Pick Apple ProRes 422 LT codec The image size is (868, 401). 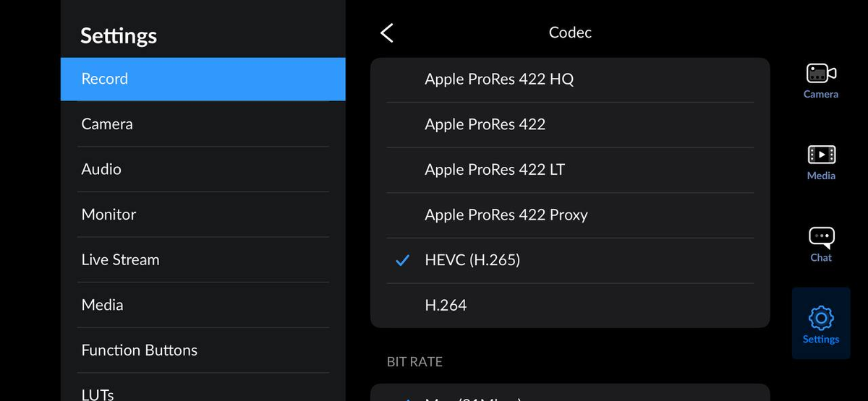[495, 170]
